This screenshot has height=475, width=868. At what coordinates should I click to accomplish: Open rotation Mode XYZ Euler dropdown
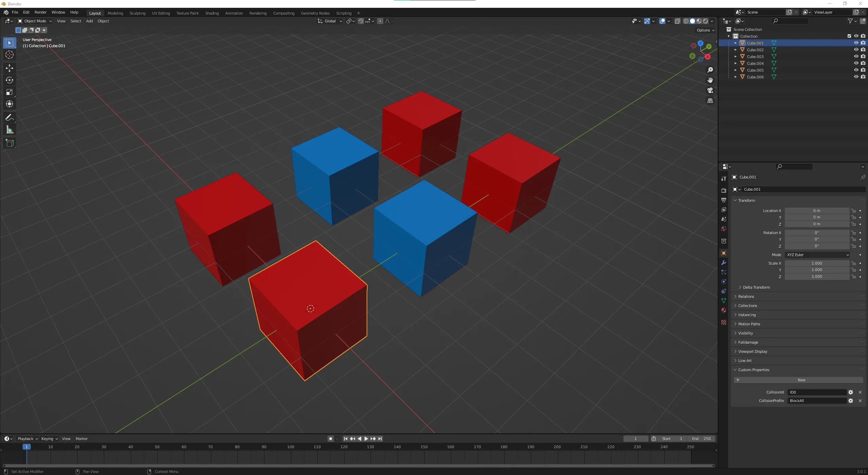click(817, 255)
